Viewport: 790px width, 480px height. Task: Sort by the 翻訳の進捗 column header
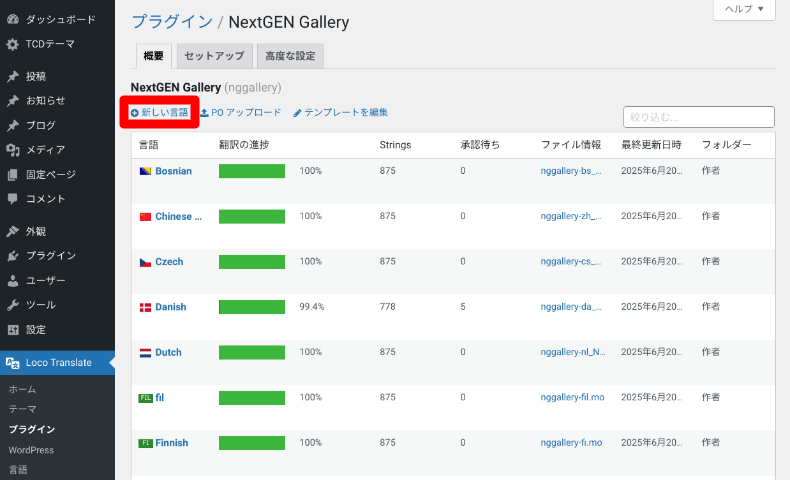tap(244, 145)
